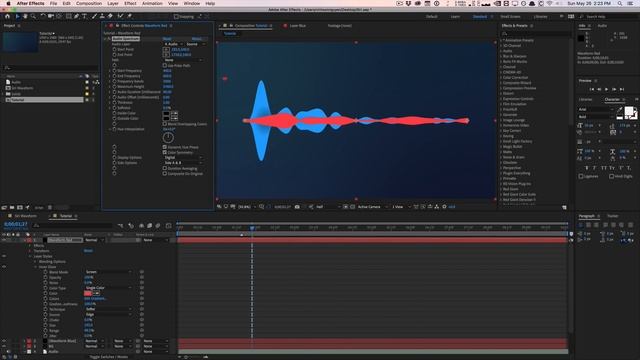Select the Pen tool
The height and width of the screenshot is (360, 640).
coord(76,16)
